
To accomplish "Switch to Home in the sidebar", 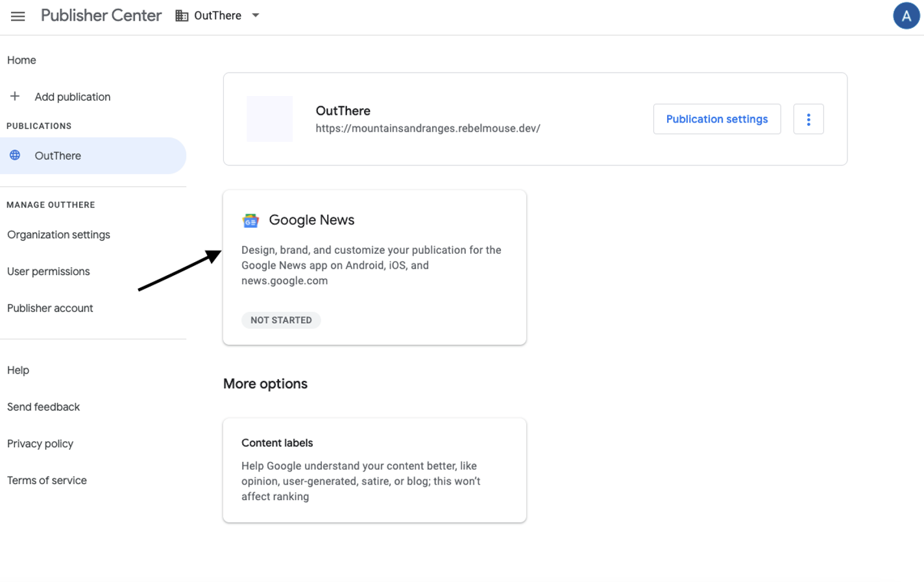I will (21, 60).
